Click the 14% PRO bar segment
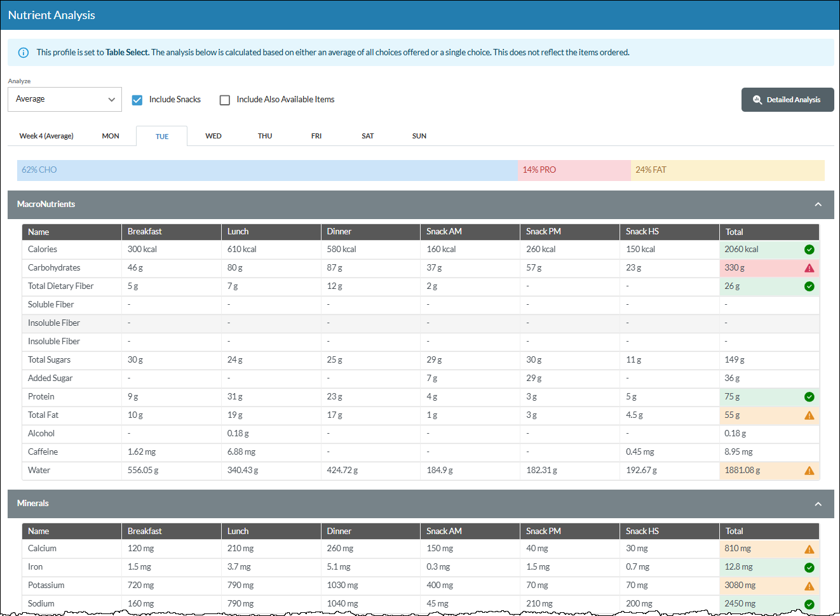The width and height of the screenshot is (840, 616). pyautogui.click(x=574, y=170)
